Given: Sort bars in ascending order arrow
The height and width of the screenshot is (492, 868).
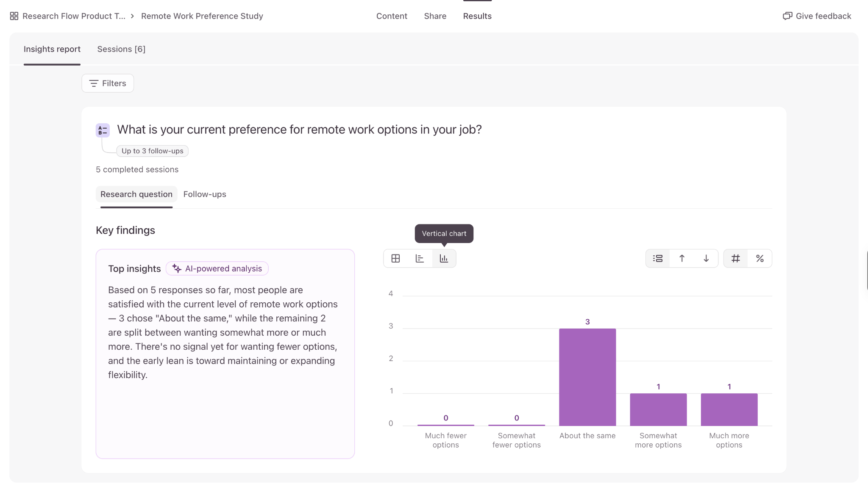Looking at the screenshot, I should tap(682, 258).
